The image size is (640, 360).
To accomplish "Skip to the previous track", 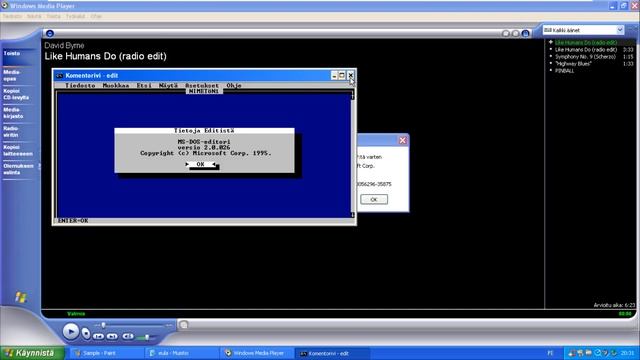I will point(98,336).
